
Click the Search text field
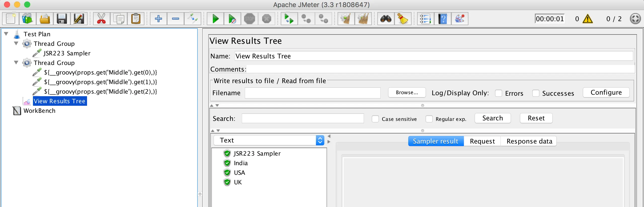click(303, 118)
